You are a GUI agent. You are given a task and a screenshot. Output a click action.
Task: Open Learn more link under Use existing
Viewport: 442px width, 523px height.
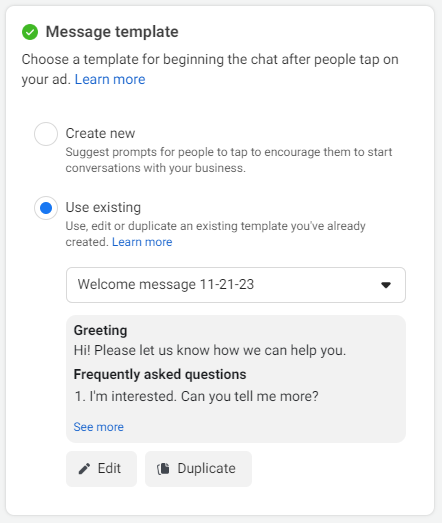point(142,242)
